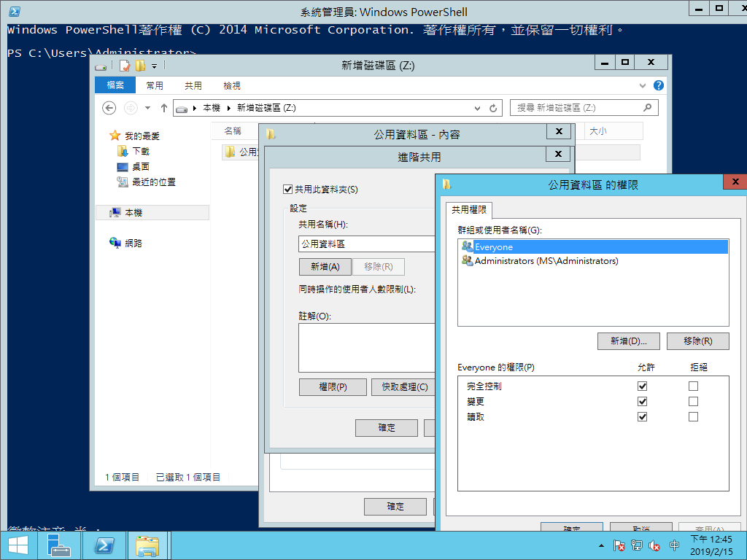Toggle 允許 for 完全控制
The image size is (747, 560).
[642, 386]
